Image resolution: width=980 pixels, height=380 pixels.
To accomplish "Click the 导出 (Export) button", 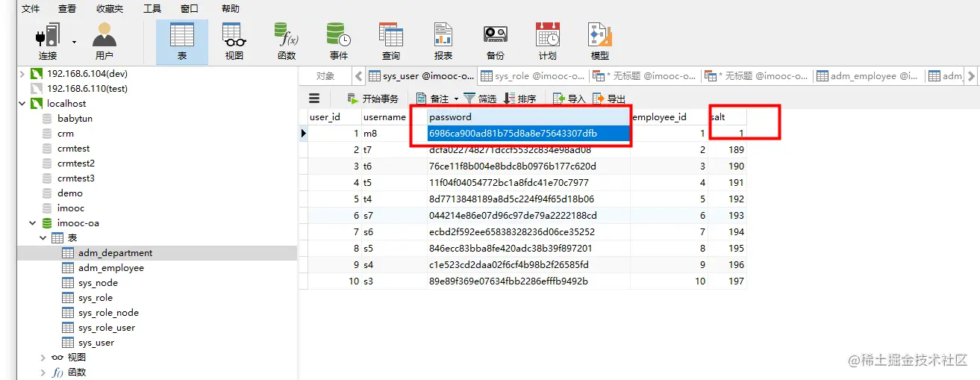I will point(608,99).
